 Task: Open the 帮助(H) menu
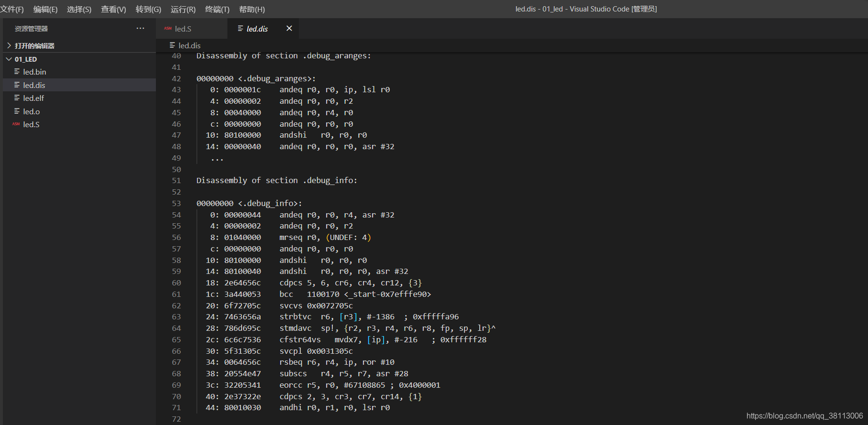(252, 10)
